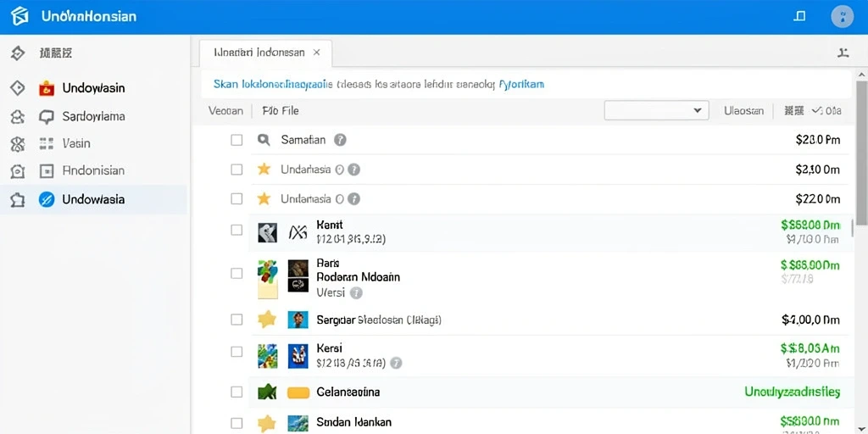Select Undowlasia in the sidebar
Image resolution: width=868 pixels, height=434 pixels.
point(93,199)
